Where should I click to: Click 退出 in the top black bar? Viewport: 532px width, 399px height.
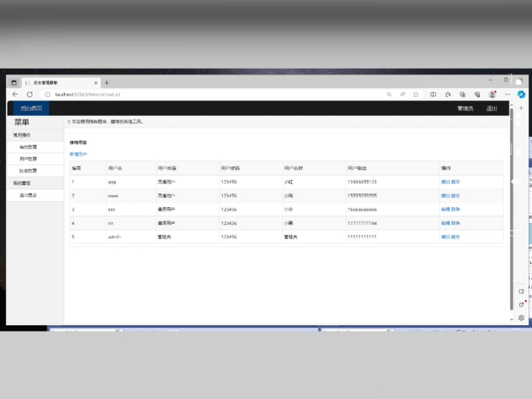pos(491,108)
